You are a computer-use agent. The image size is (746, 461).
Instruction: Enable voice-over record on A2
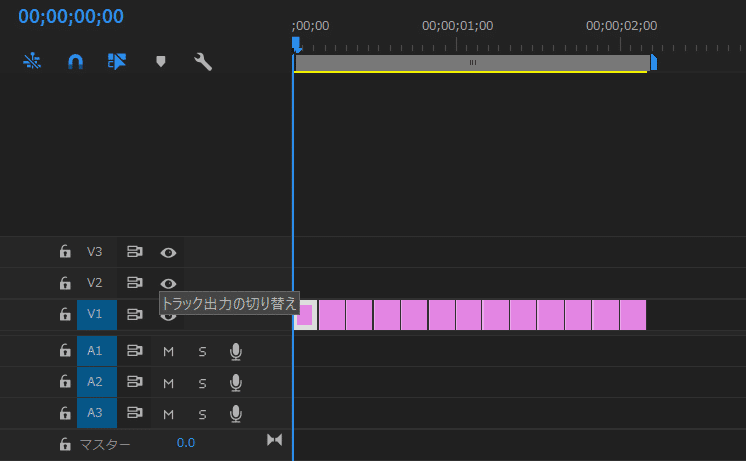(x=236, y=383)
